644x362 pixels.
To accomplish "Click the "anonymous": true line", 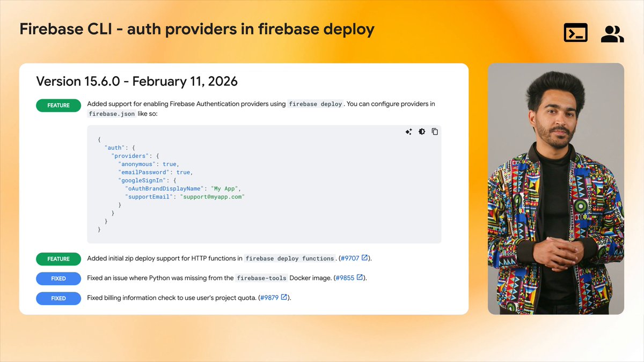I will [x=149, y=164].
